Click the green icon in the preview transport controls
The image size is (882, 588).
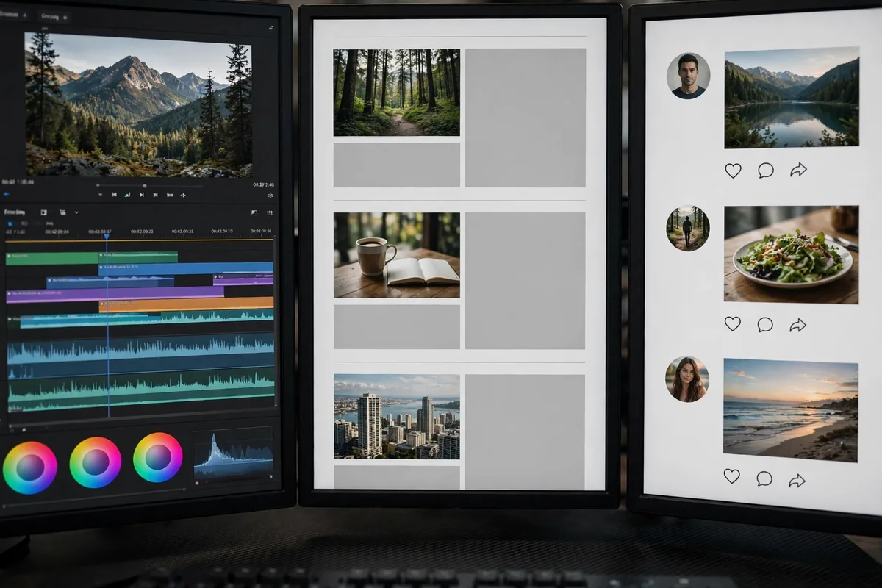(x=127, y=195)
